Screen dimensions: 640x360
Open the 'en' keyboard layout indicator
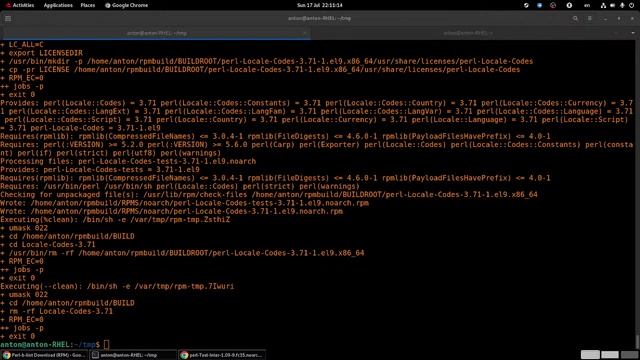coord(587,5)
